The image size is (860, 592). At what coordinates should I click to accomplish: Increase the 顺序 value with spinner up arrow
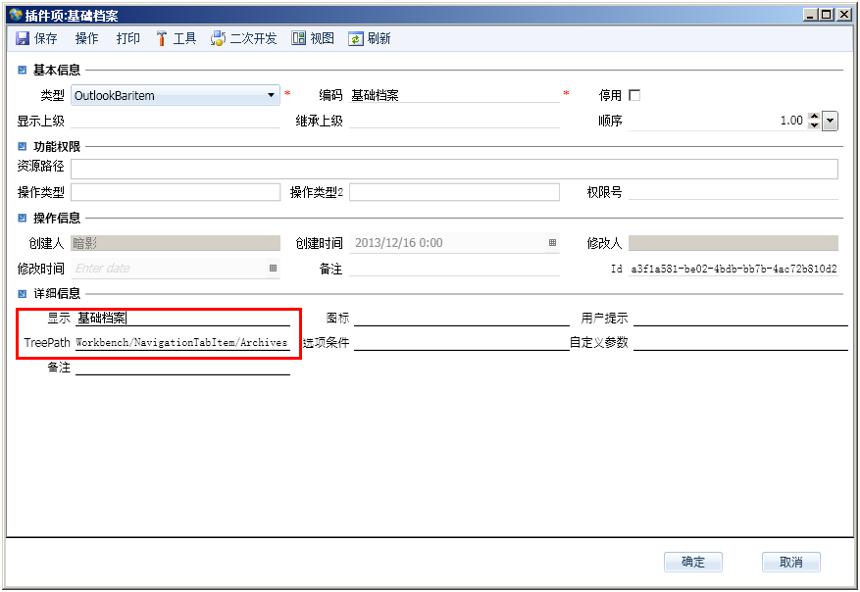(814, 116)
